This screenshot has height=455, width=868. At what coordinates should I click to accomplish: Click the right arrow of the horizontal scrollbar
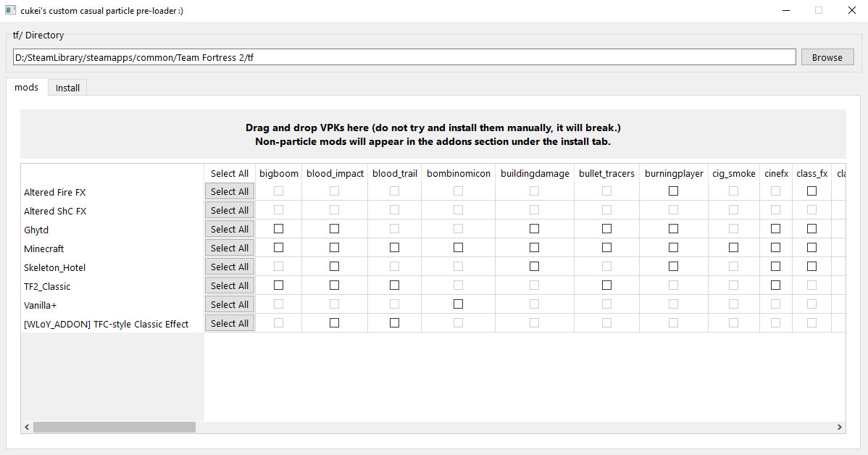[x=839, y=427]
